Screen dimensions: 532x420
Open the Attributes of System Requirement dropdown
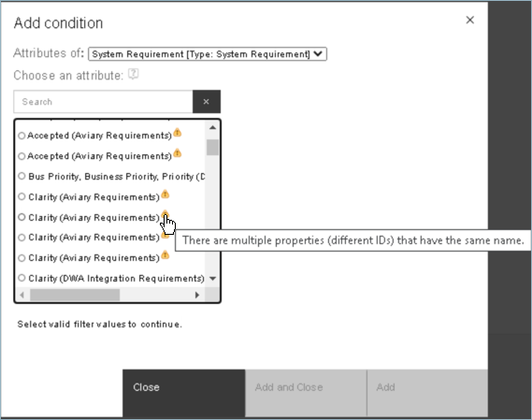208,54
